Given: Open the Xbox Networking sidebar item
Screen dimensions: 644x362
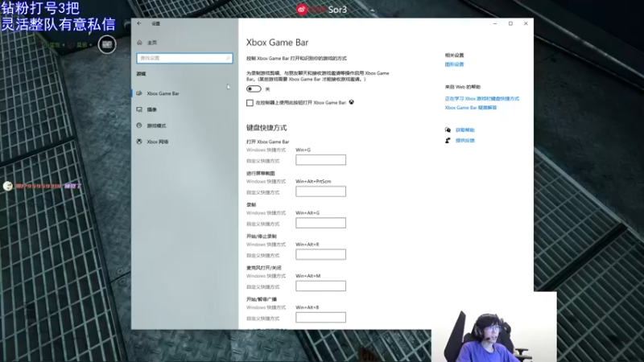Looking at the screenshot, I should 184,142.
